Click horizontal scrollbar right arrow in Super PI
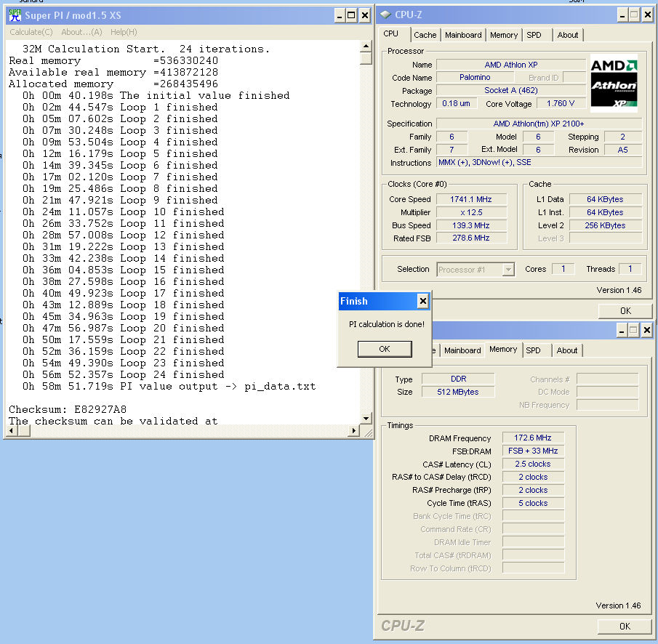This screenshot has width=658, height=644. (x=354, y=430)
